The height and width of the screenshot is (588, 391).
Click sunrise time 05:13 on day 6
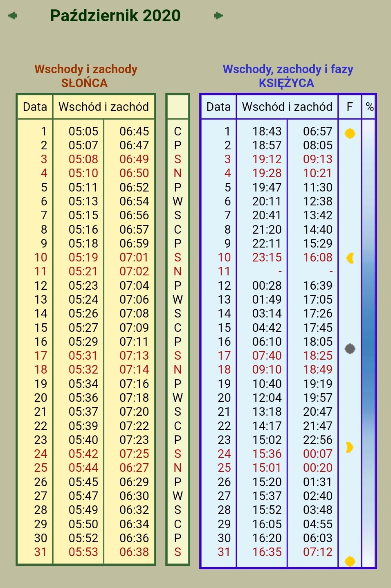point(83,201)
